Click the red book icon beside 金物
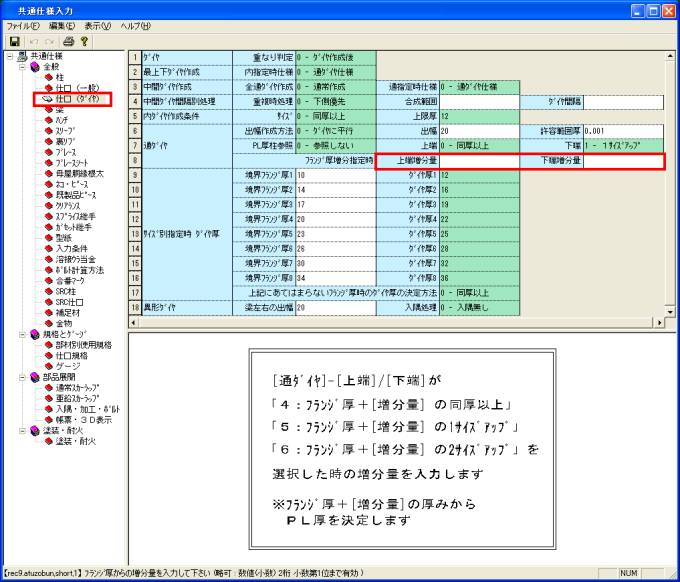 point(49,324)
